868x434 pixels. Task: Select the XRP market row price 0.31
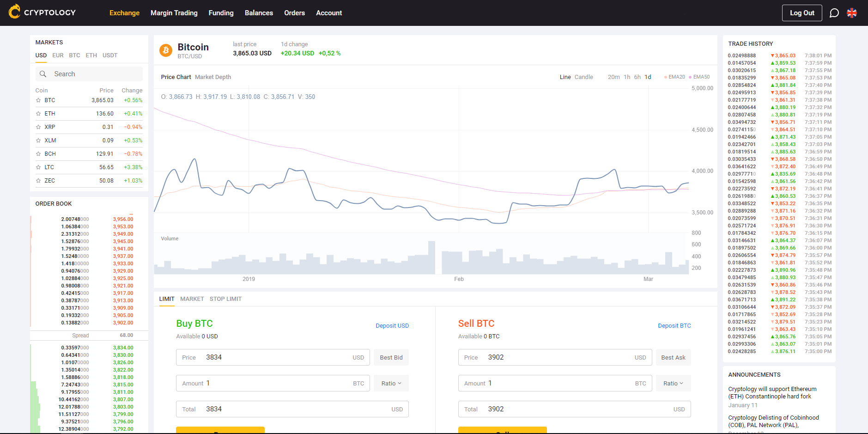[108, 127]
